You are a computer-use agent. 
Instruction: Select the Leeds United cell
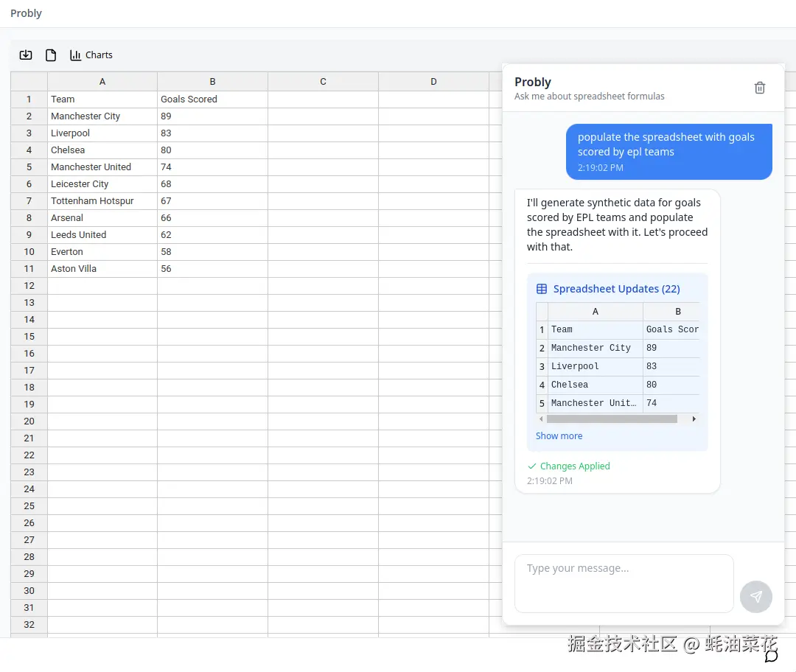coord(102,235)
